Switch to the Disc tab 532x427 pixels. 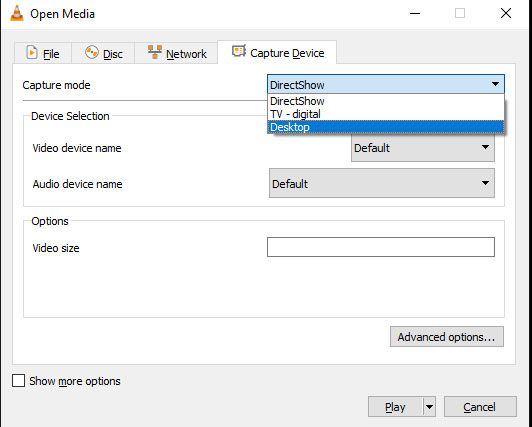pos(103,53)
